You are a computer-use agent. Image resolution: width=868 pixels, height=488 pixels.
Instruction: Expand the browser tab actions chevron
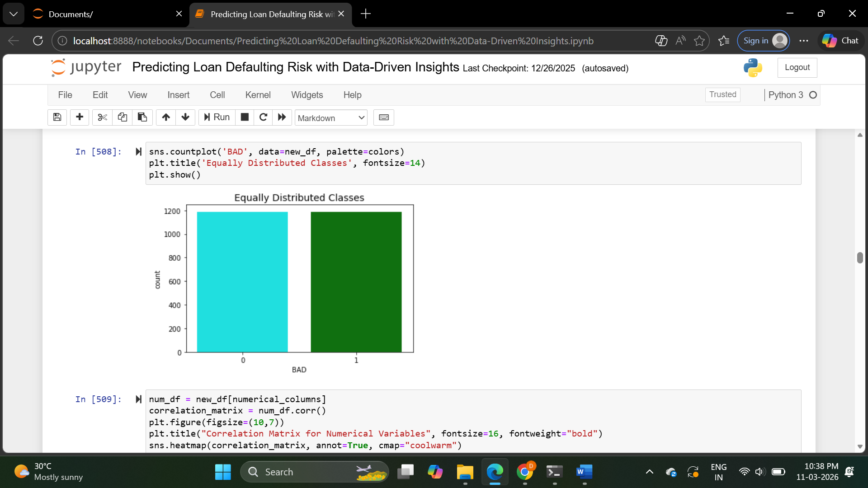14,14
